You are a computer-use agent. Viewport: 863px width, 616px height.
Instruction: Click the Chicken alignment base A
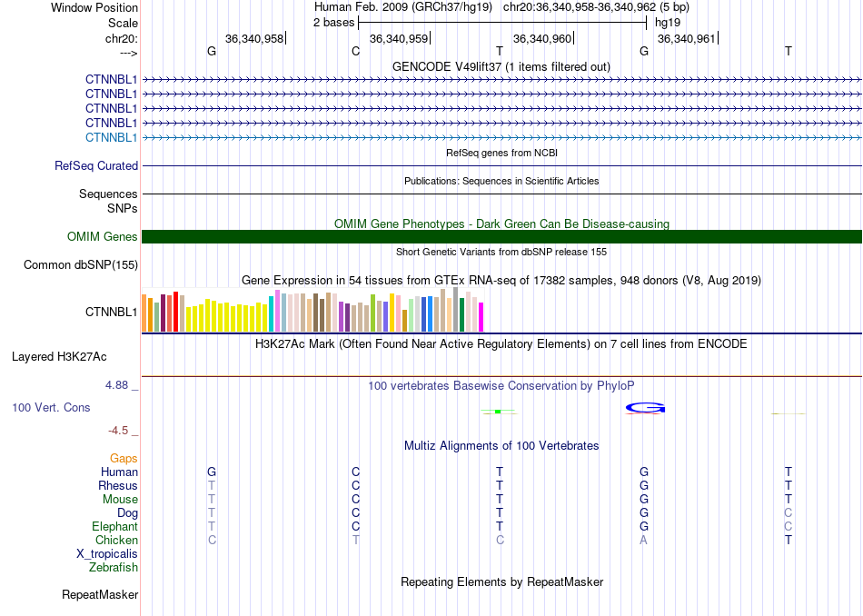(643, 540)
